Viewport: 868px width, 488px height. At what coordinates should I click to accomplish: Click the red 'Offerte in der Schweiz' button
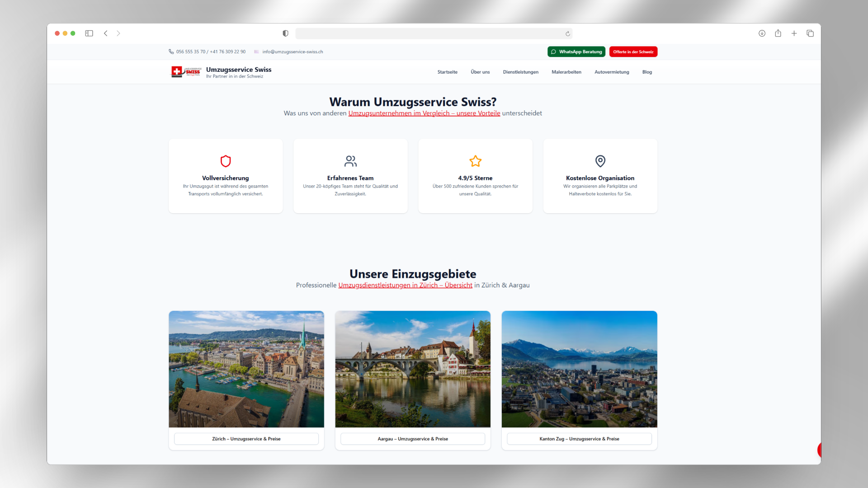click(633, 52)
